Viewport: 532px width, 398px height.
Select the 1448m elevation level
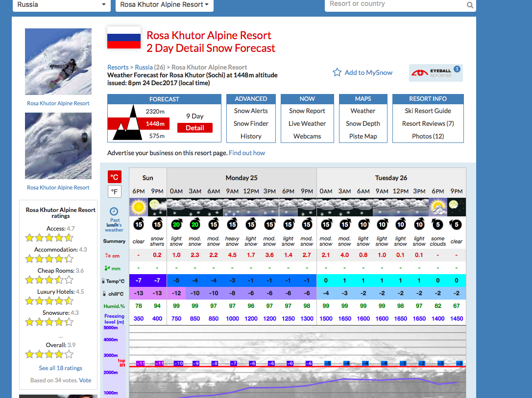pyautogui.click(x=155, y=124)
